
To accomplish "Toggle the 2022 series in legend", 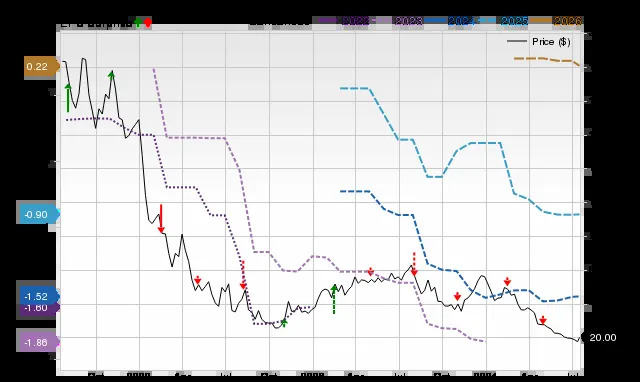I will 343,21.
